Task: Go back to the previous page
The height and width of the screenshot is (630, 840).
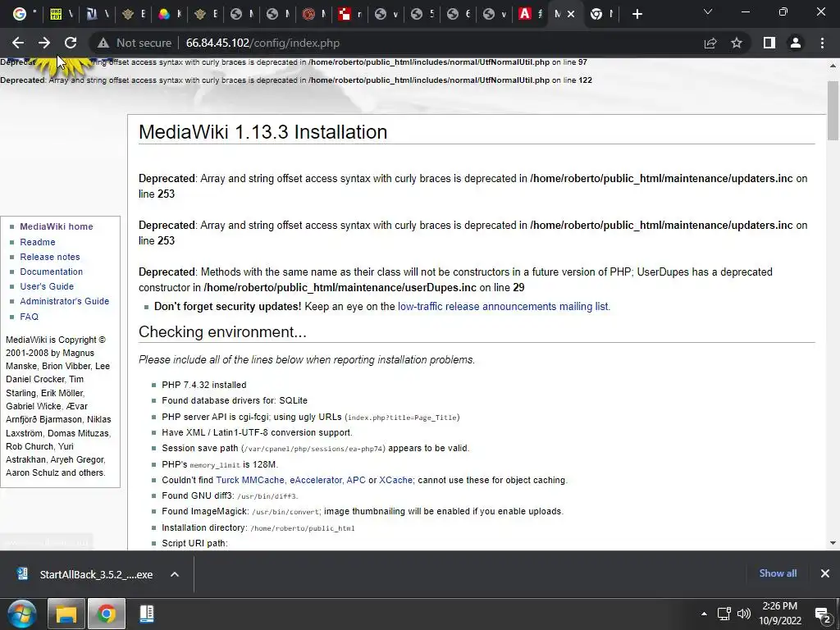Action: pos(18,43)
